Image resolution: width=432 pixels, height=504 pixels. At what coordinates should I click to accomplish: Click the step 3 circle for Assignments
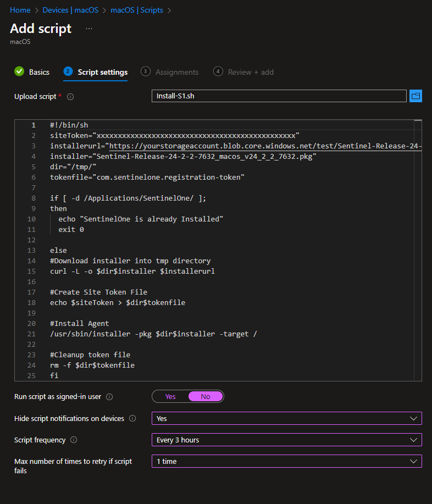point(146,71)
